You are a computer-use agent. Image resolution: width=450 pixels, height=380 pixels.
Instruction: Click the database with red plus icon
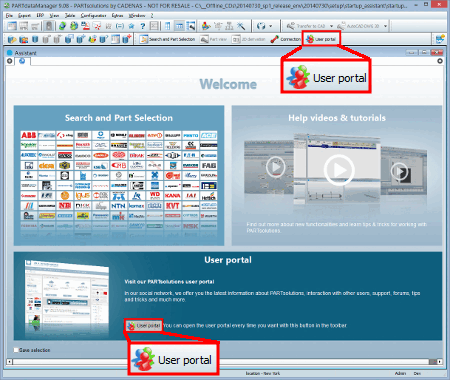point(126,39)
